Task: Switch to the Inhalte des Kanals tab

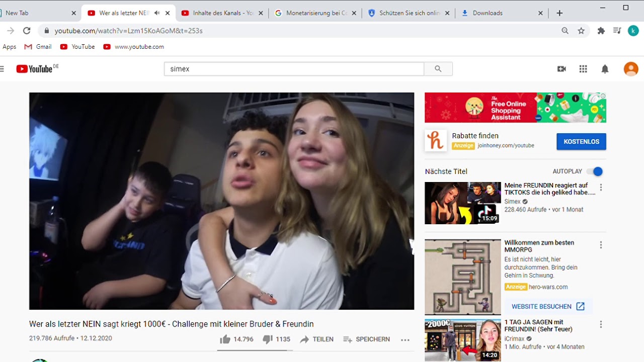Action: point(222,13)
